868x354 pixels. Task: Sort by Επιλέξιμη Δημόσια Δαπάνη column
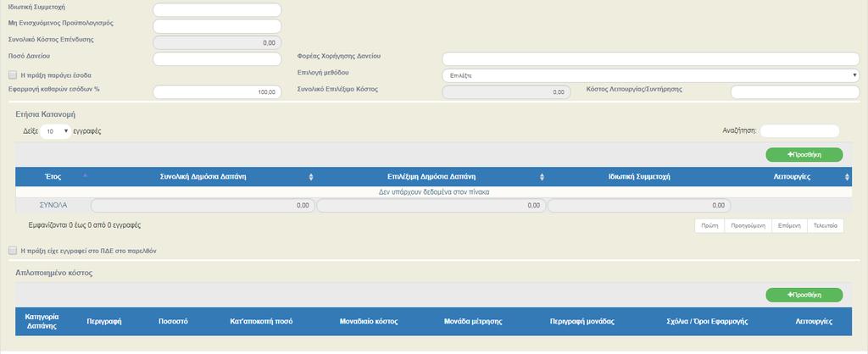431,177
